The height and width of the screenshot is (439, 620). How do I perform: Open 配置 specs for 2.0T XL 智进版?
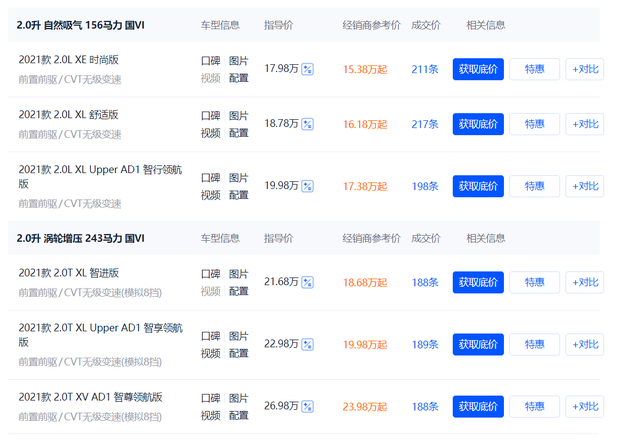pos(238,291)
